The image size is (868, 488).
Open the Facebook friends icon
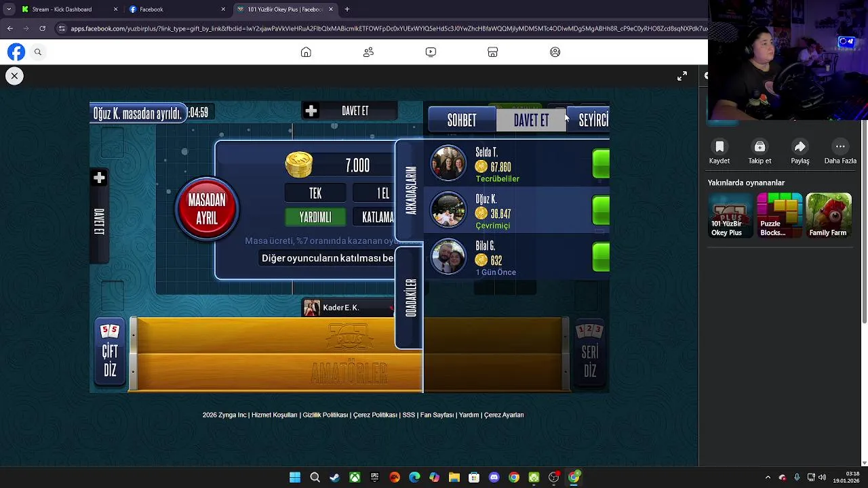click(368, 52)
